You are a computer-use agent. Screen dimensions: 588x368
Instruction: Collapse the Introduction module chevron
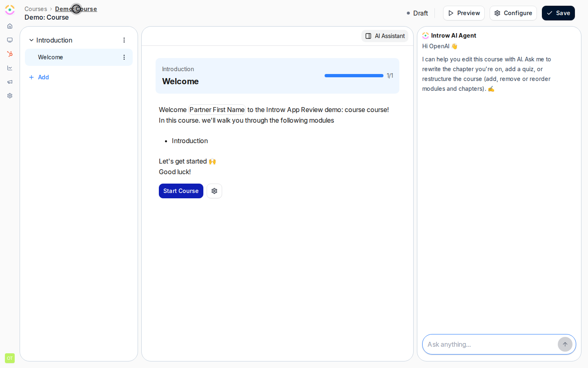click(x=31, y=40)
